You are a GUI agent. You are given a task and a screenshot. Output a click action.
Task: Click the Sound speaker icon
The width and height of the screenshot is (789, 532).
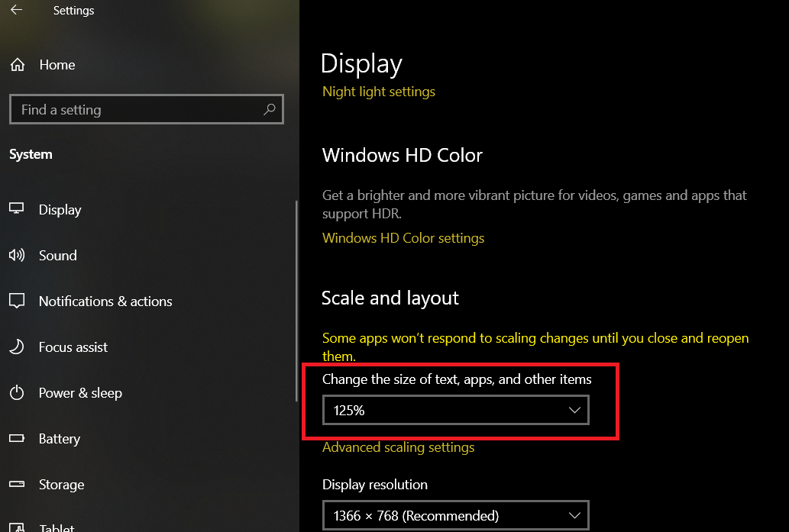pyautogui.click(x=17, y=256)
